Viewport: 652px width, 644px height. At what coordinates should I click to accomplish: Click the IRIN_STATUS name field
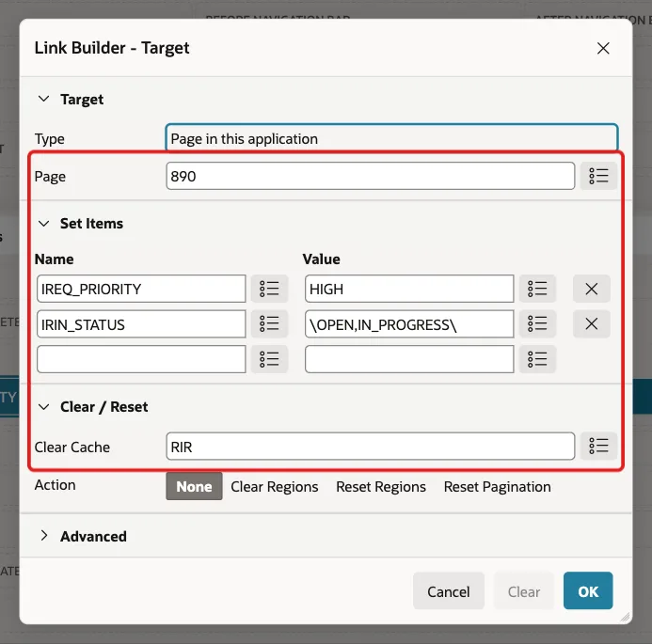pos(141,324)
